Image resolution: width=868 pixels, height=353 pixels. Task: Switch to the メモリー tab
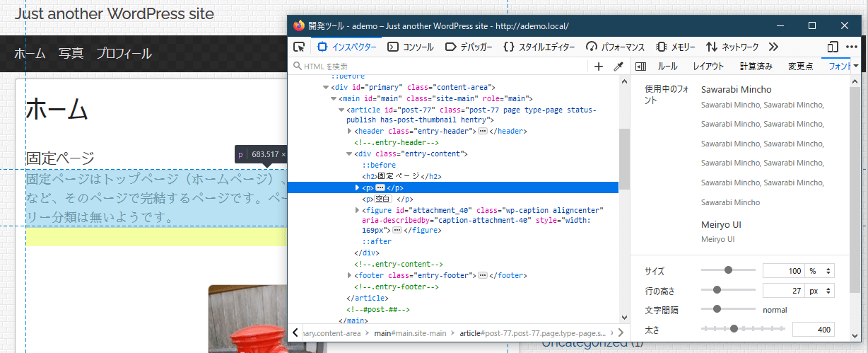click(x=676, y=47)
